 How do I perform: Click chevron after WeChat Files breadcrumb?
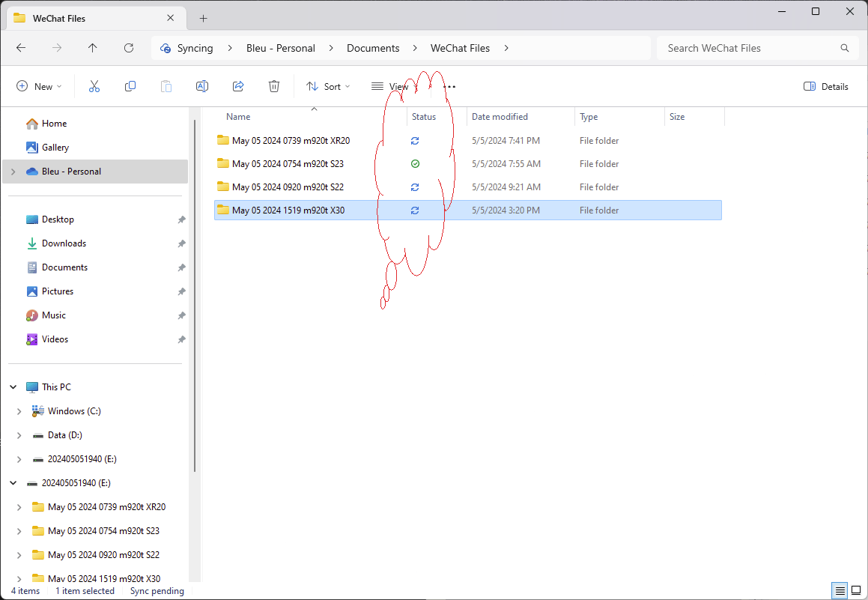pos(506,48)
